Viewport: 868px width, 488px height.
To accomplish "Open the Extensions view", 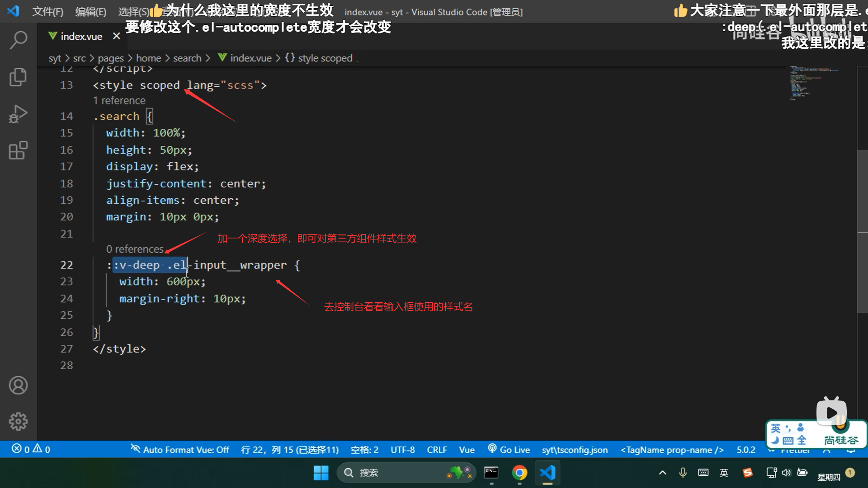I will point(18,150).
